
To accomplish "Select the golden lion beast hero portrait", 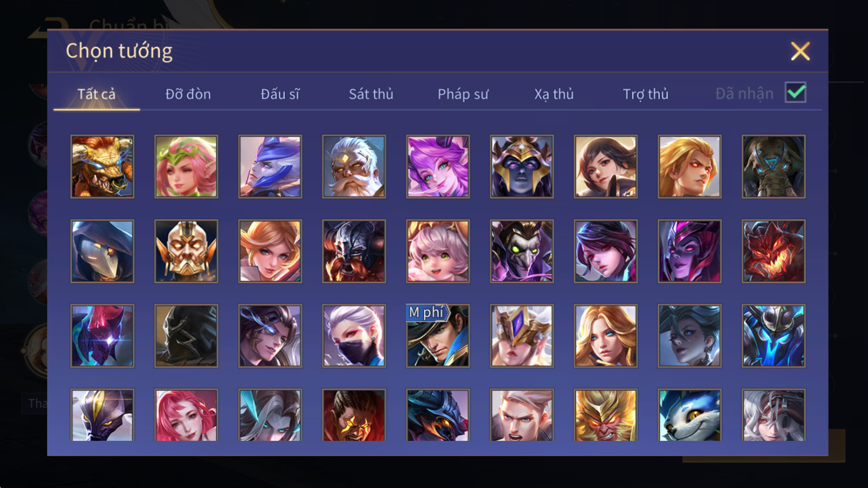I will (102, 167).
